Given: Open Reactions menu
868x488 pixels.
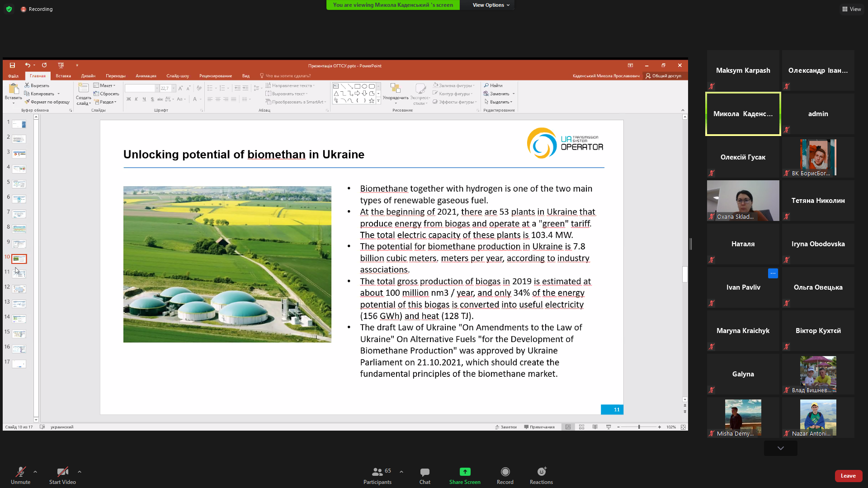Looking at the screenshot, I should tap(541, 475).
